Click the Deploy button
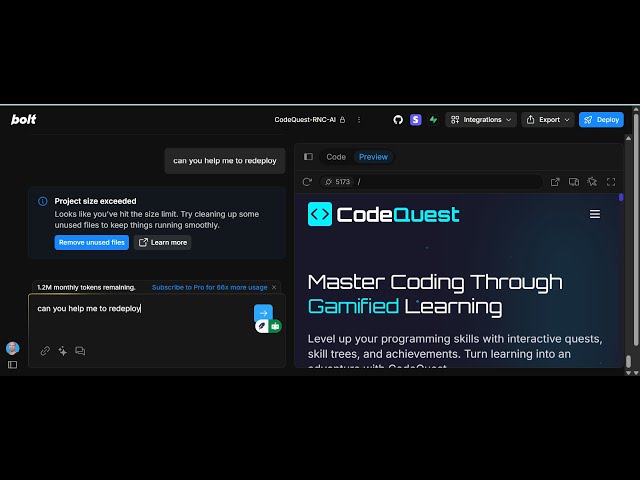Image resolution: width=640 pixels, height=480 pixels. 601,120
